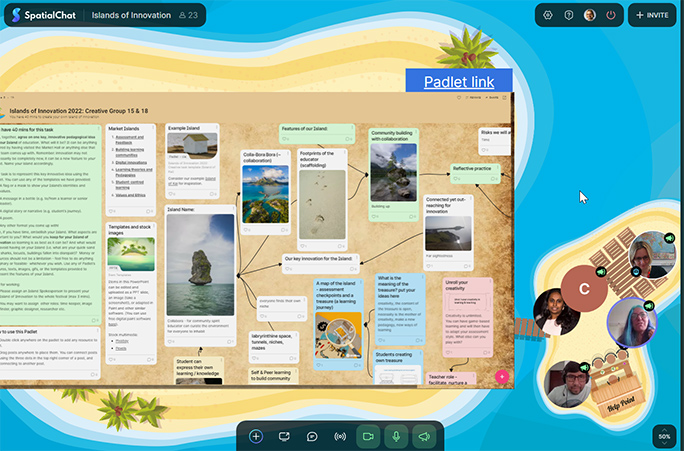Click the blue-haired participant video bubble
Viewport: 684px width, 451px height.
(632, 322)
